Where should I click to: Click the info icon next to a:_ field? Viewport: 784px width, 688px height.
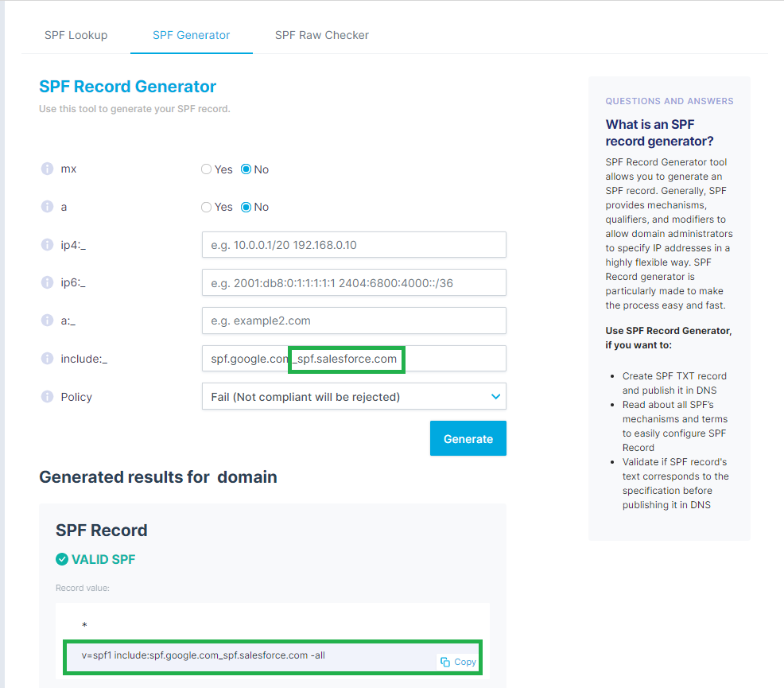(47, 321)
